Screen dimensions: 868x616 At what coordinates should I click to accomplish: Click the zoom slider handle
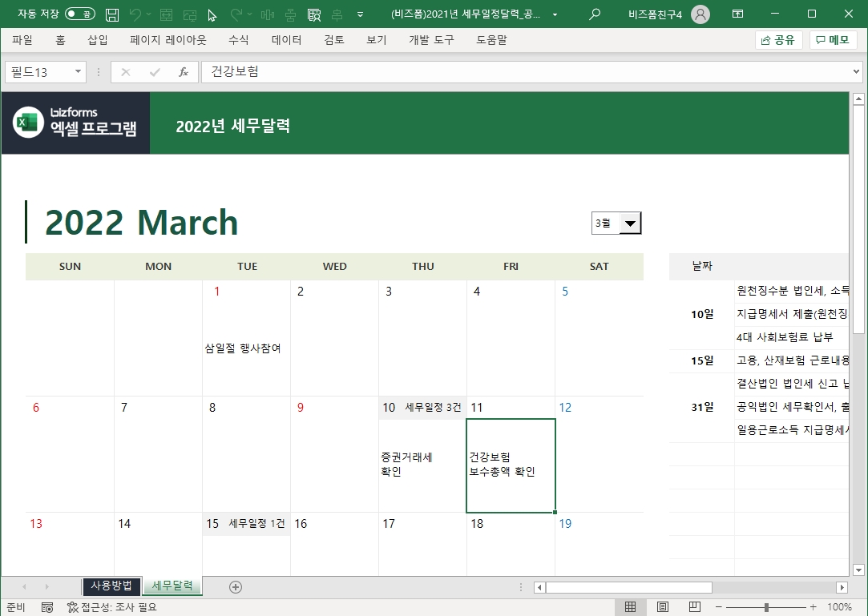pos(766,607)
